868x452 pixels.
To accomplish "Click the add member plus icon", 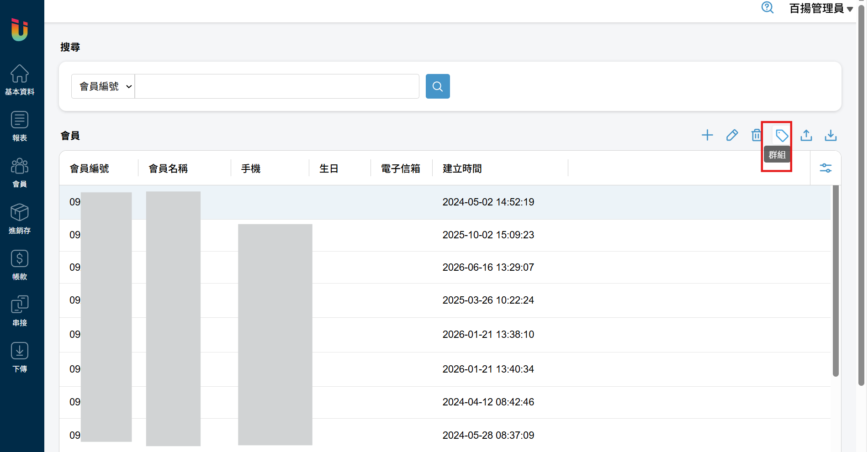I will point(707,135).
